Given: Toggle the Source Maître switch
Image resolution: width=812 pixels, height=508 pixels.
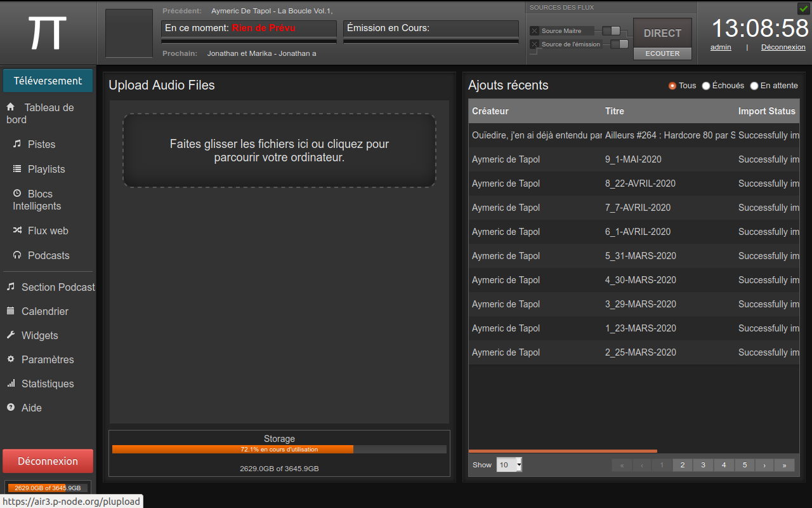Looking at the screenshot, I should (x=611, y=30).
